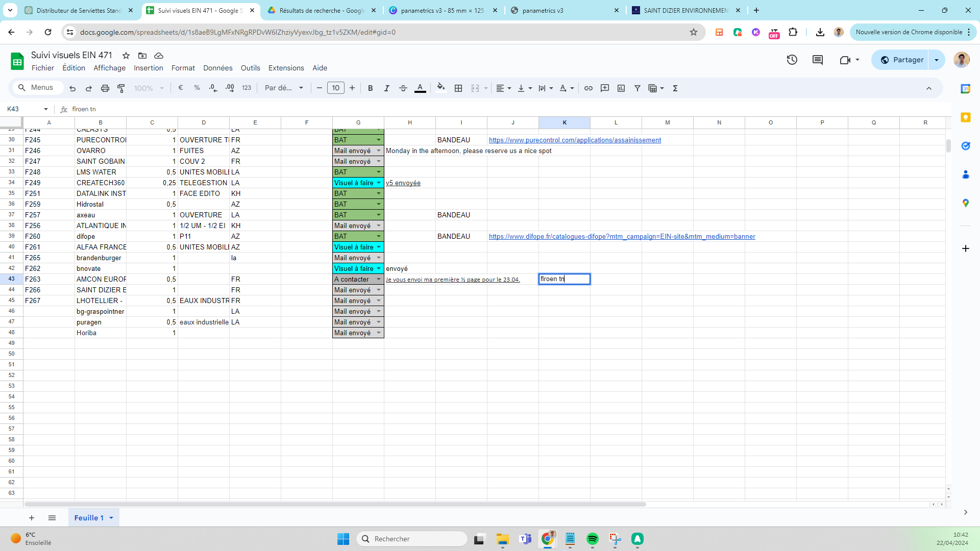Image resolution: width=980 pixels, height=551 pixels.
Task: Select column K header
Action: point(565,122)
